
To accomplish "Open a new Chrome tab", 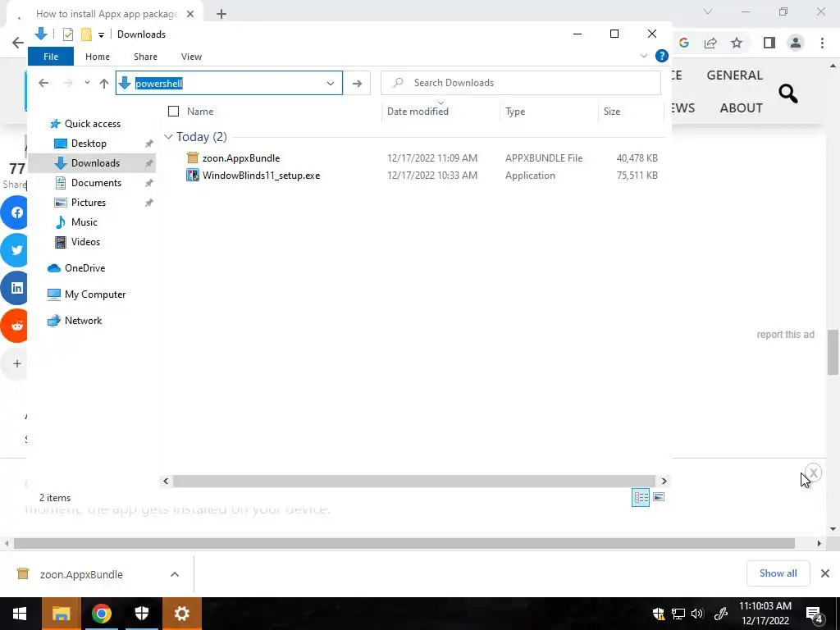I will pyautogui.click(x=221, y=14).
